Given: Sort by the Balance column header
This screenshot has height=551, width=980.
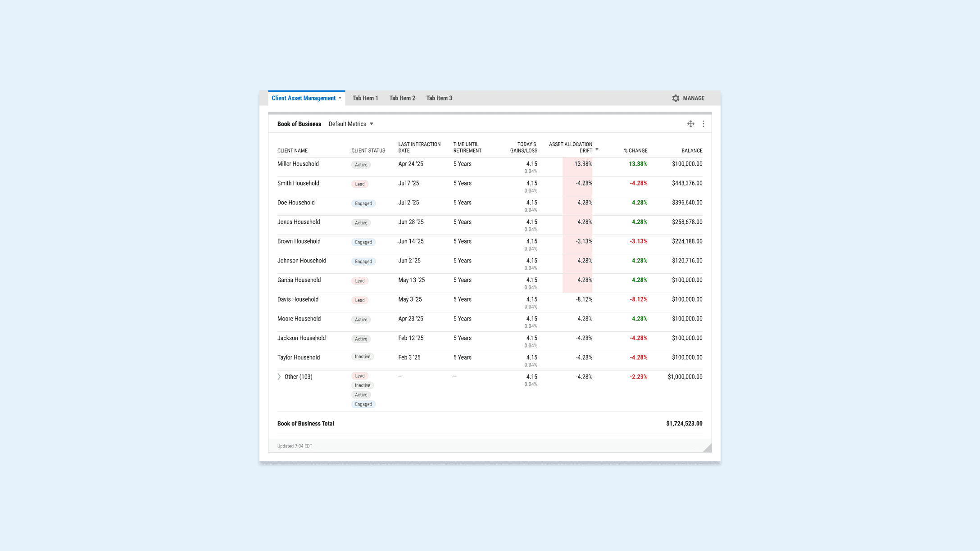Looking at the screenshot, I should pyautogui.click(x=692, y=151).
